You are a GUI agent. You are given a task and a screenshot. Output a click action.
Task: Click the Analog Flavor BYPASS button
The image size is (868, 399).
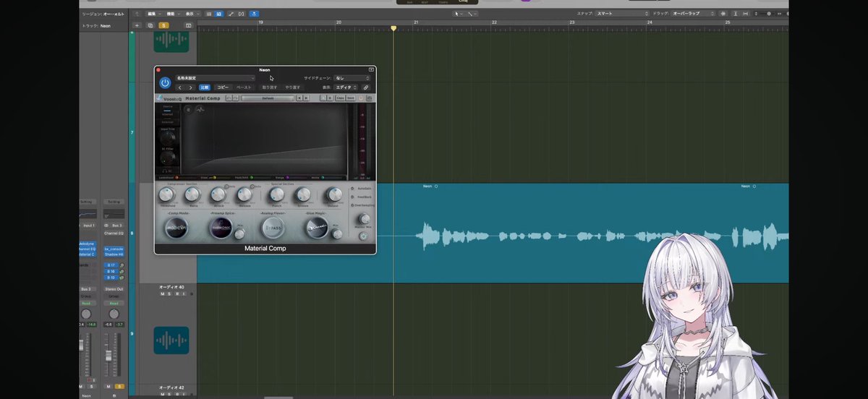(x=273, y=228)
